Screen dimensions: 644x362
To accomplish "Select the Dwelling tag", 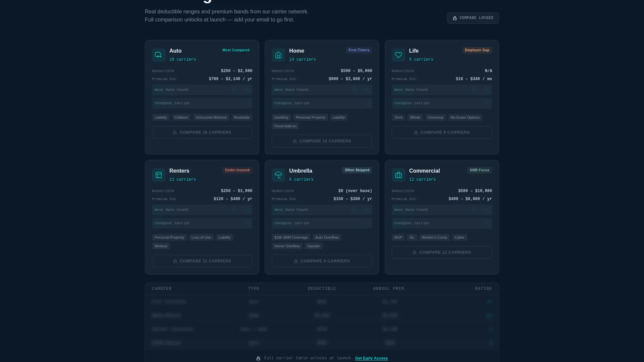I will point(281,117).
